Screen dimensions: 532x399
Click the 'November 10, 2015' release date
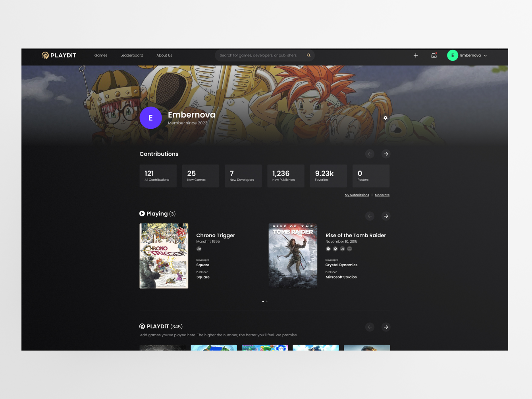(x=341, y=242)
